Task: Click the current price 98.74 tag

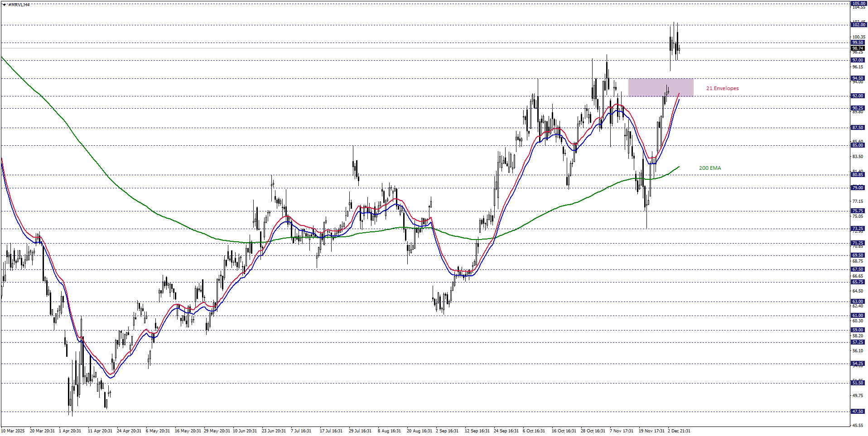Action: point(858,48)
